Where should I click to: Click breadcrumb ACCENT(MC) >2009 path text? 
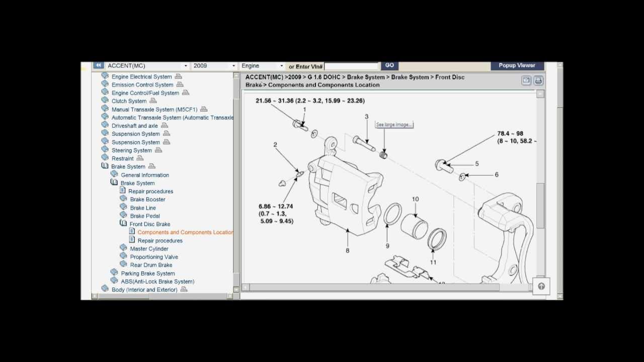point(273,77)
